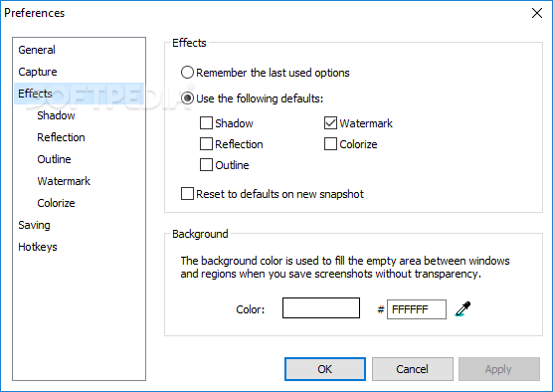
Task: Go to Watermark settings in sidebar
Action: click(x=64, y=181)
